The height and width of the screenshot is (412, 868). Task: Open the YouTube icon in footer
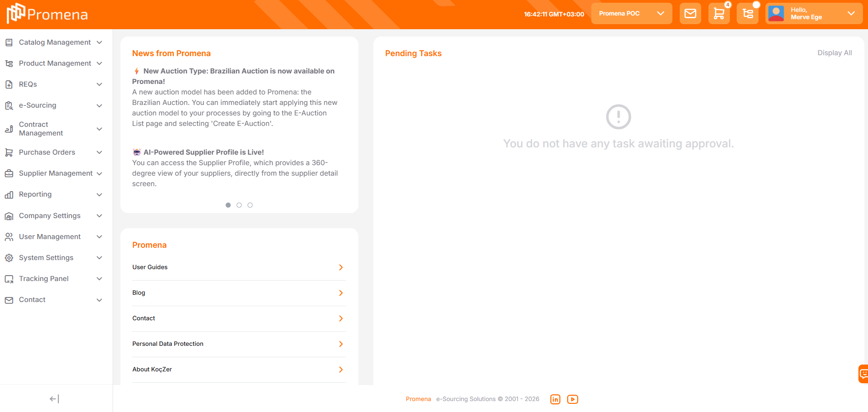click(573, 399)
